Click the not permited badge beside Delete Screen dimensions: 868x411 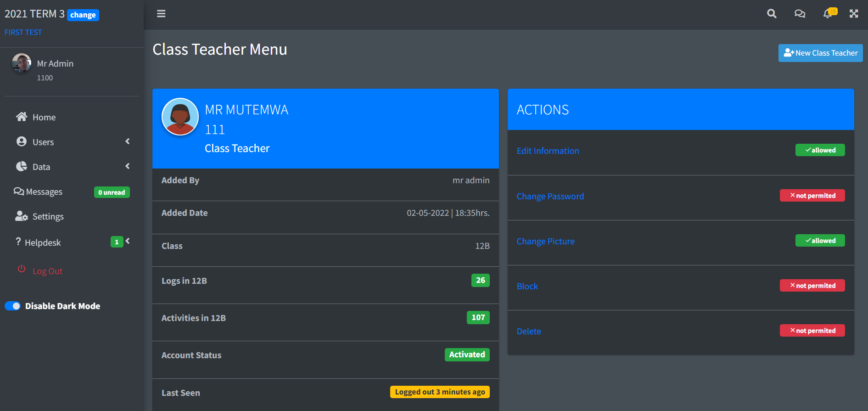click(x=812, y=331)
